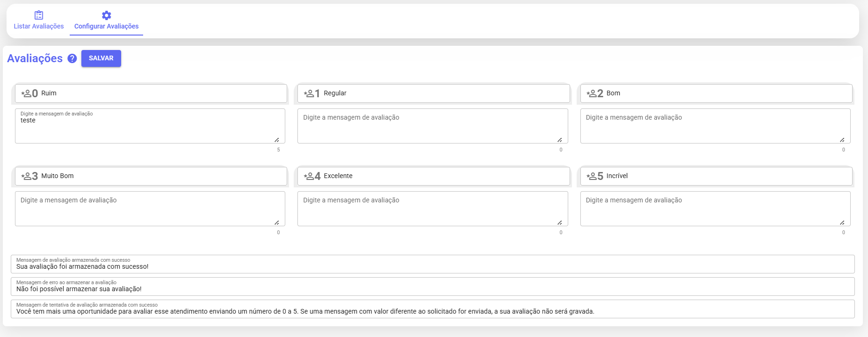Click the rating 0 person-star icon
Image resolution: width=868 pixels, height=337 pixels.
pyautogui.click(x=27, y=93)
